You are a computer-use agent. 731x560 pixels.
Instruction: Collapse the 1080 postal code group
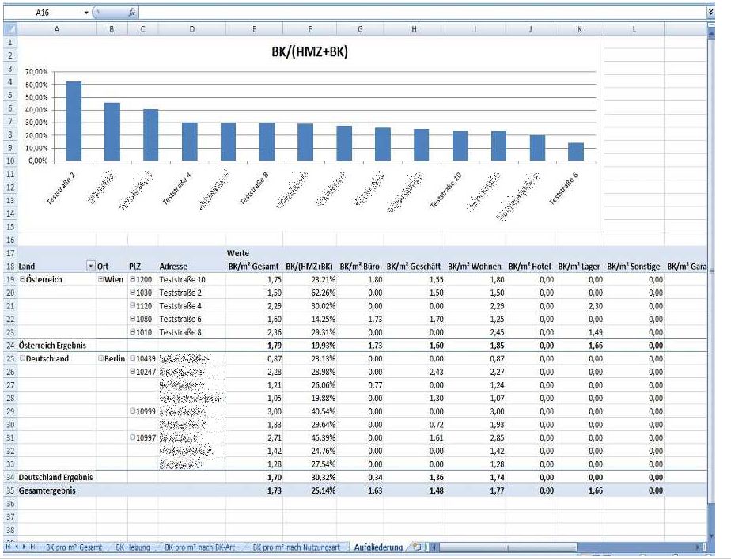[x=132, y=319]
